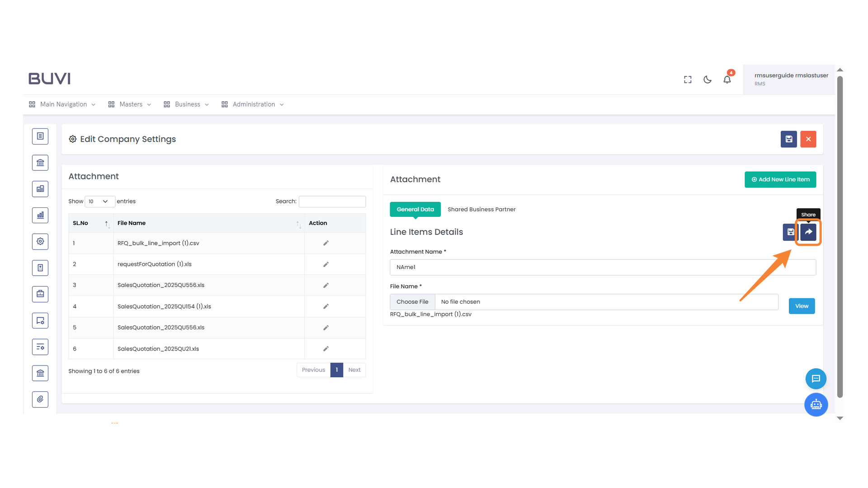
Task: Click the Attachment Name input field
Action: coord(602,267)
